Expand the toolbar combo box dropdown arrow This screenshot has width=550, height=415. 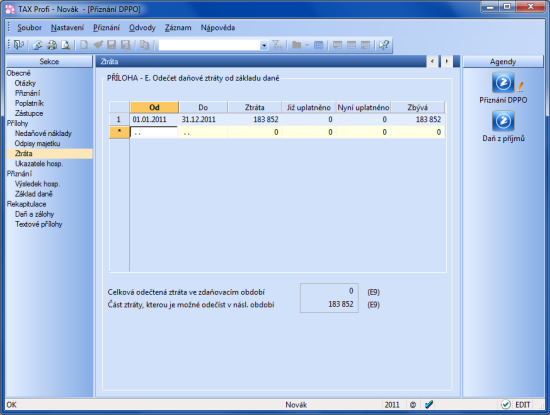click(x=264, y=45)
